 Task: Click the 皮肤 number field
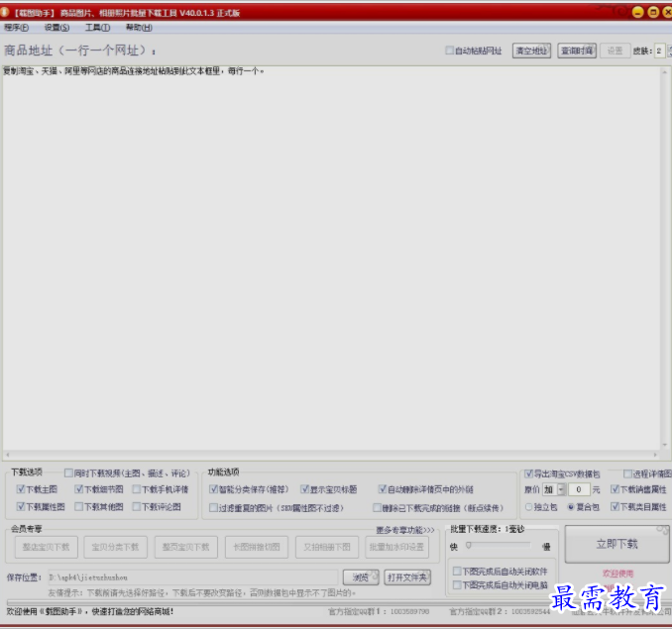tap(659, 51)
